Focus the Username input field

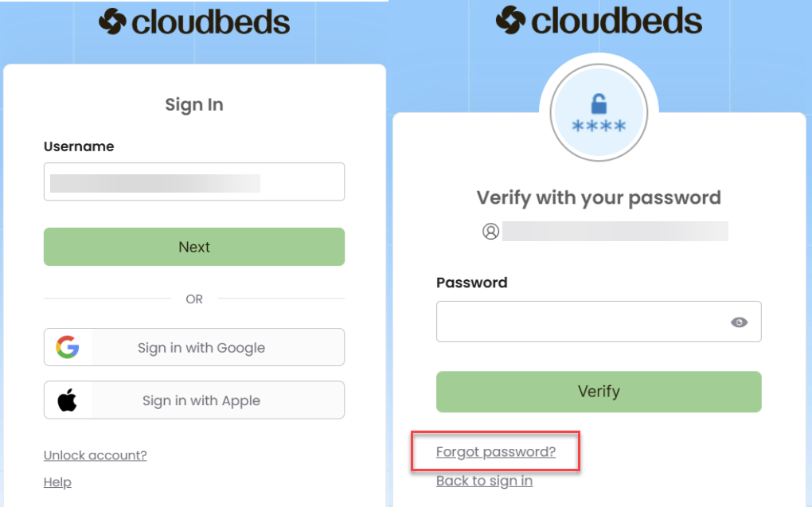(193, 182)
